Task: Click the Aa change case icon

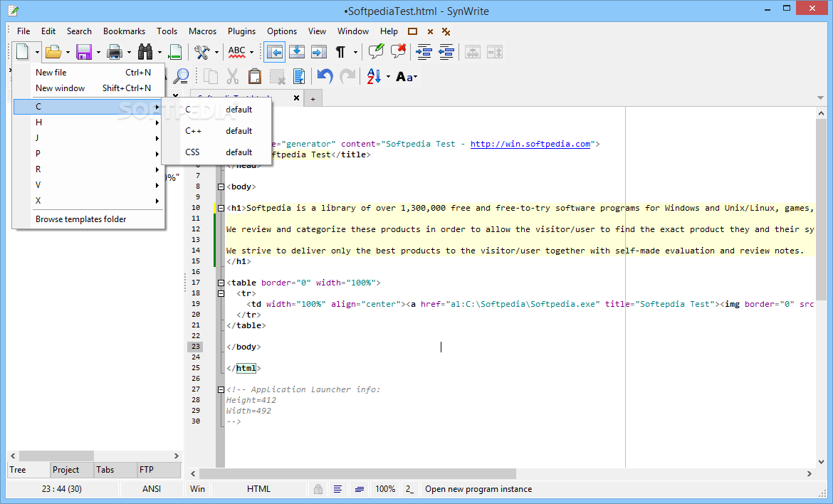Action: tap(405, 77)
